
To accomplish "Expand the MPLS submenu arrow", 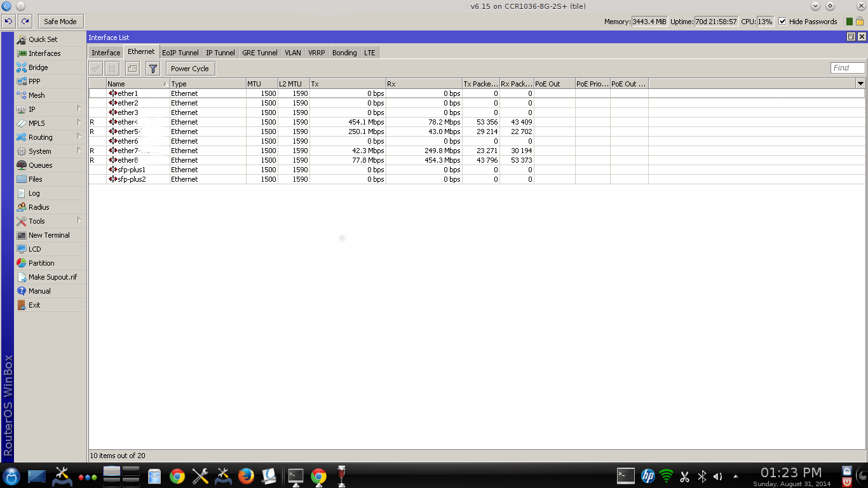I will tap(79, 123).
